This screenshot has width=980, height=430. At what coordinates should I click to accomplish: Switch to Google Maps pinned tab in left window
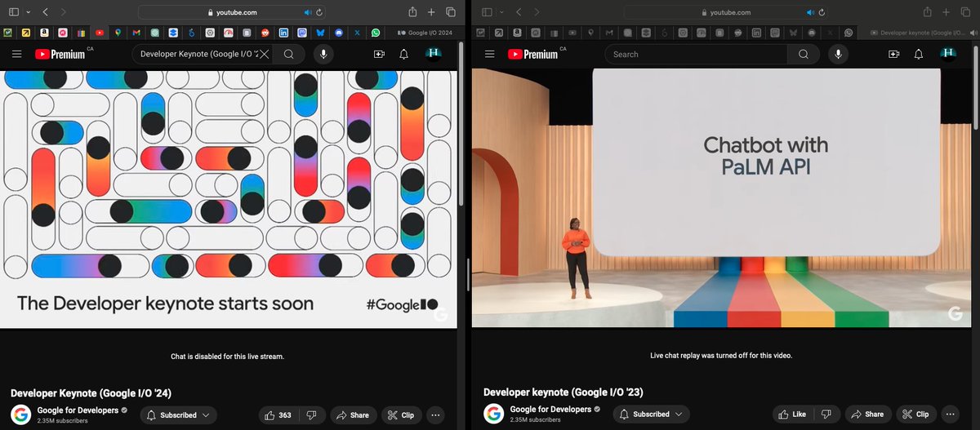[118, 33]
